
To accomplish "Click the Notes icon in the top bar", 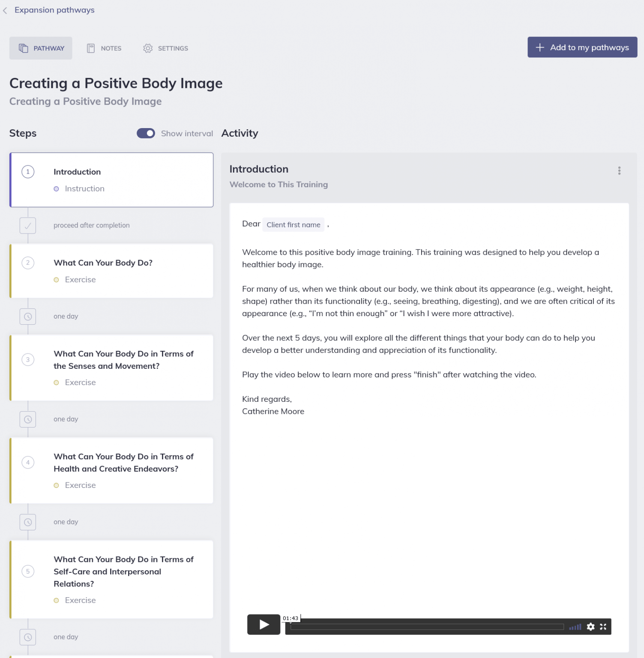I will tap(90, 48).
